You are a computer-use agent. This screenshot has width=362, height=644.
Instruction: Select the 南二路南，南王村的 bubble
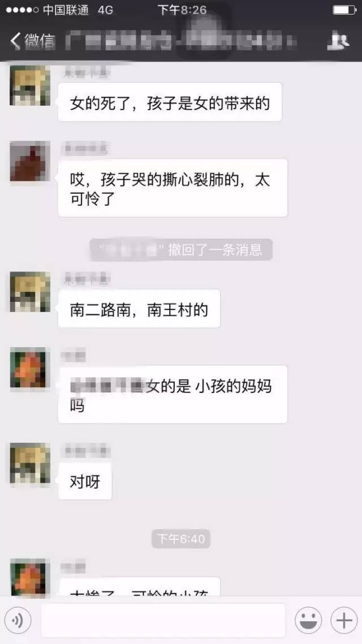click(x=139, y=309)
